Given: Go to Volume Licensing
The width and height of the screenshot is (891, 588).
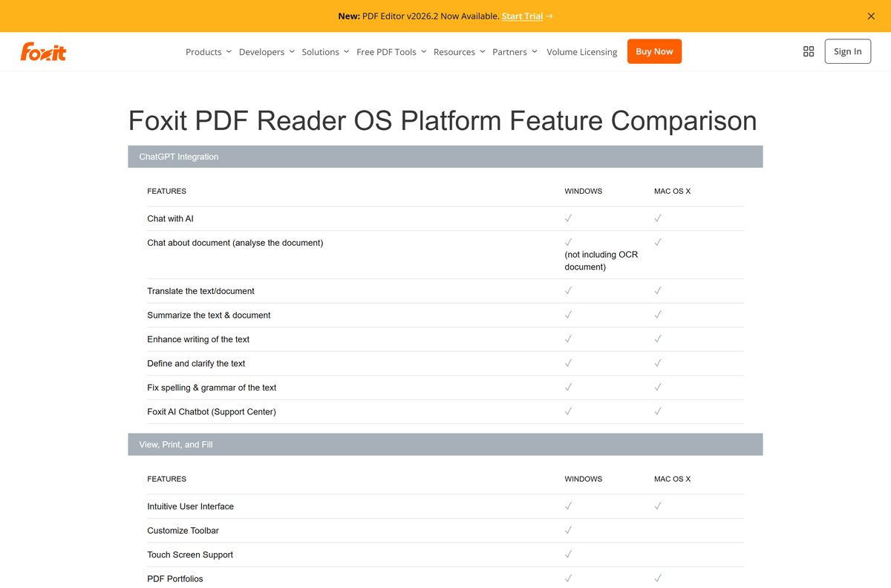Looking at the screenshot, I should tap(582, 52).
